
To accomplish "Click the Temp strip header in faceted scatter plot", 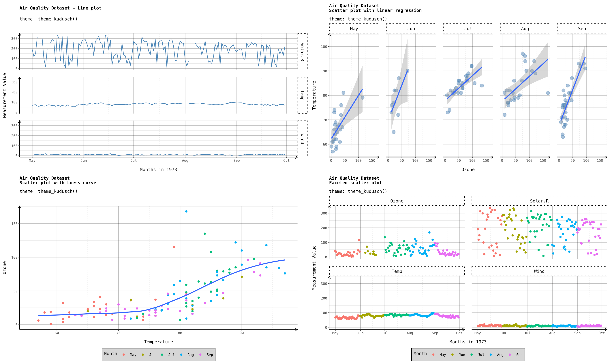I will click(x=397, y=271).
